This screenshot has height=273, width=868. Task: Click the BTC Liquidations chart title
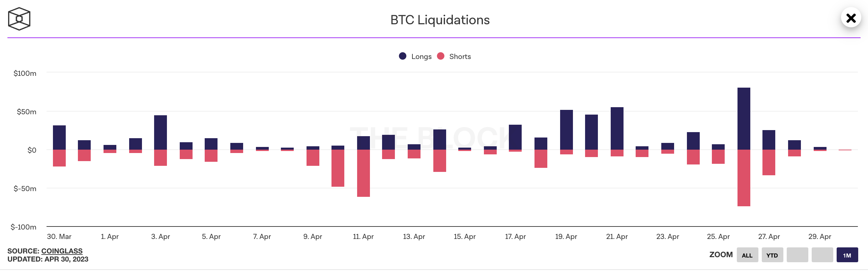[440, 20]
